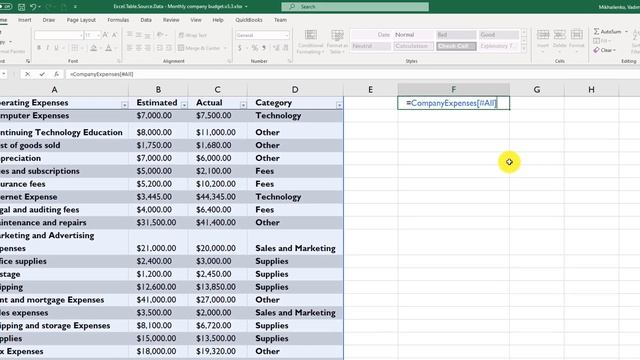Open the Operating Expenses filter dropdown
Image resolution: width=640 pixels, height=360 pixels.
[x=124, y=105]
